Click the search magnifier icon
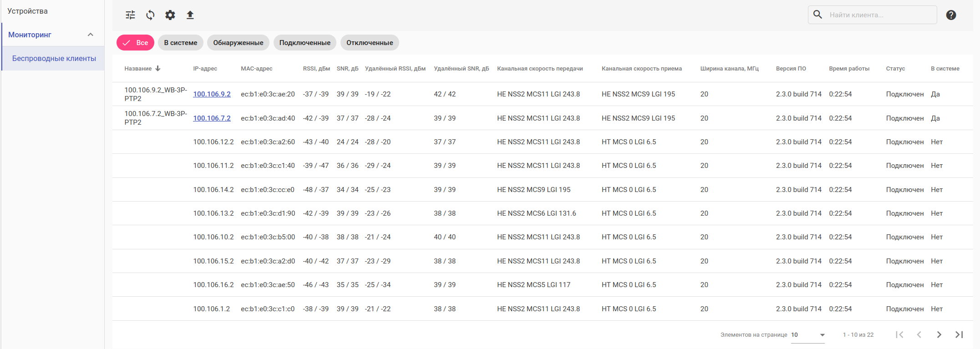The height and width of the screenshot is (349, 980). (x=818, y=15)
